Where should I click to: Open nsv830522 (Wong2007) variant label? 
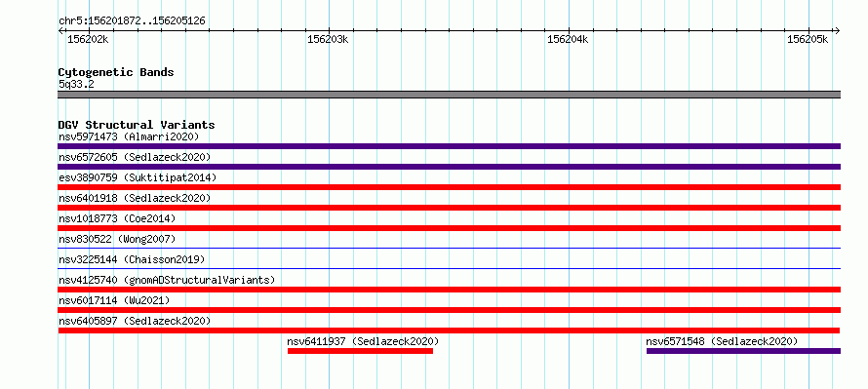click(x=117, y=239)
